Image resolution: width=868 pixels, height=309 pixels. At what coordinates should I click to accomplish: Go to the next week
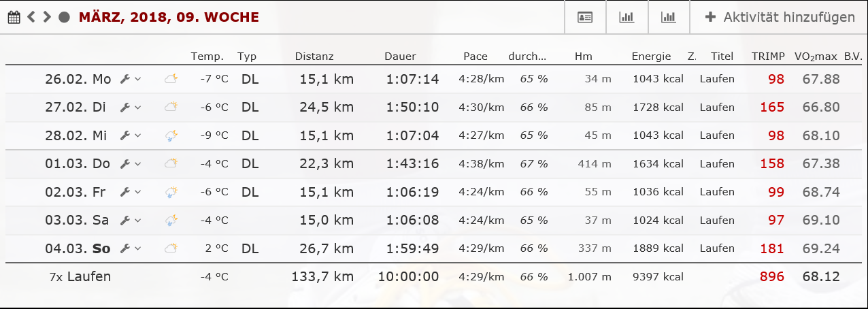point(47,17)
